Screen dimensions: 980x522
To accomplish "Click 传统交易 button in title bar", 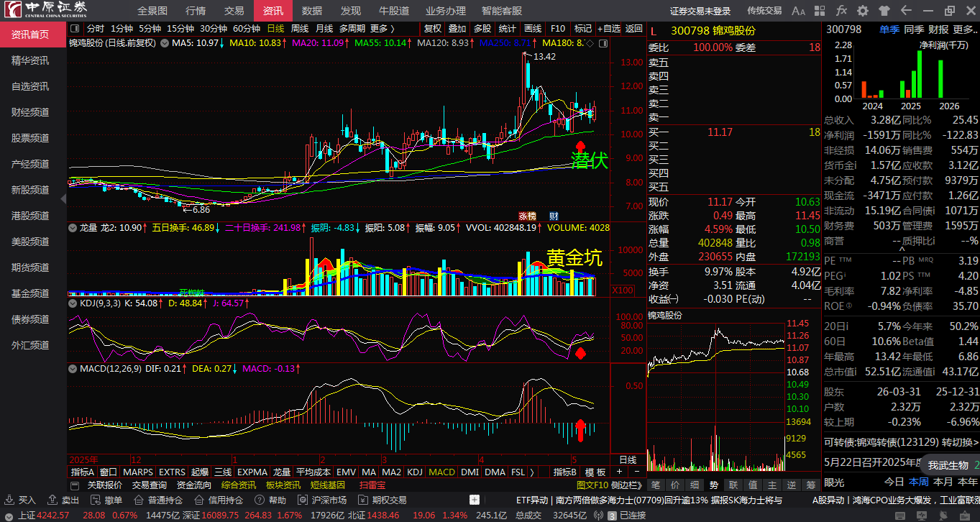I will point(764,11).
